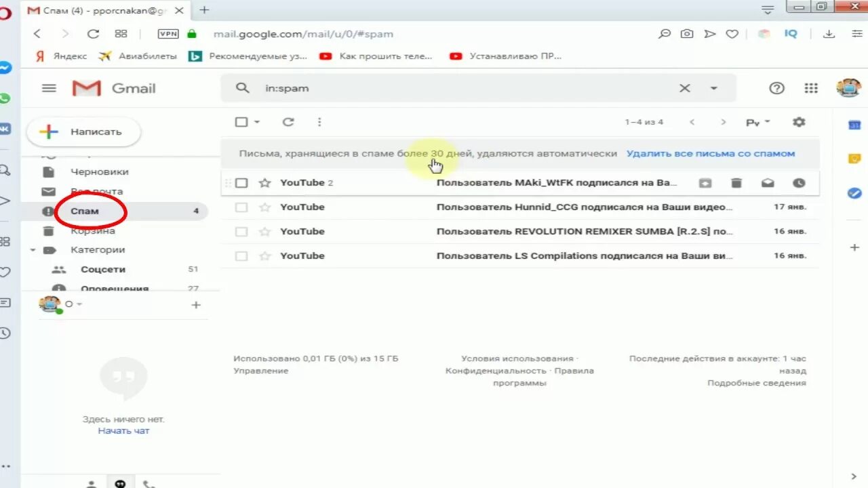Viewport: 868px width, 488px height.
Task: Go to newer messages page arrow
Action: pyautogui.click(x=692, y=122)
